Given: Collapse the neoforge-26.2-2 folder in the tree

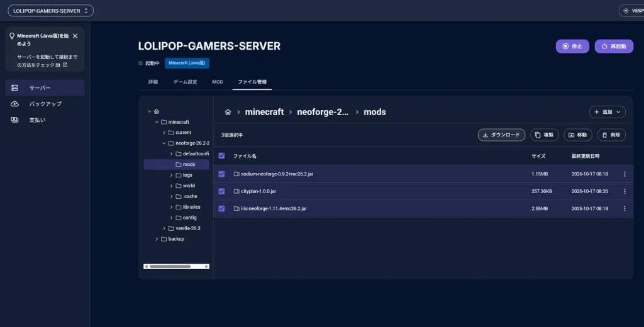Looking at the screenshot, I should tap(164, 143).
